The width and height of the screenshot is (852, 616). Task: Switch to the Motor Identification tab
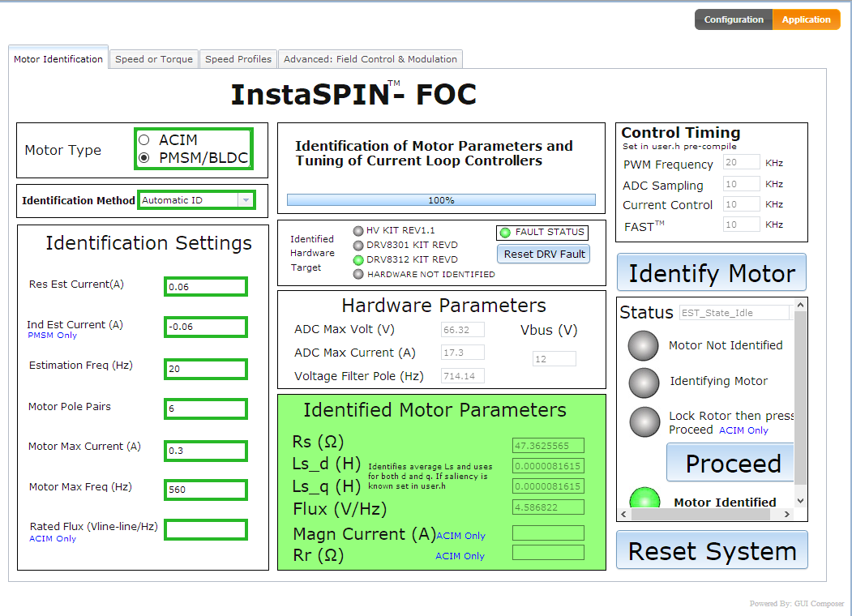(58, 58)
